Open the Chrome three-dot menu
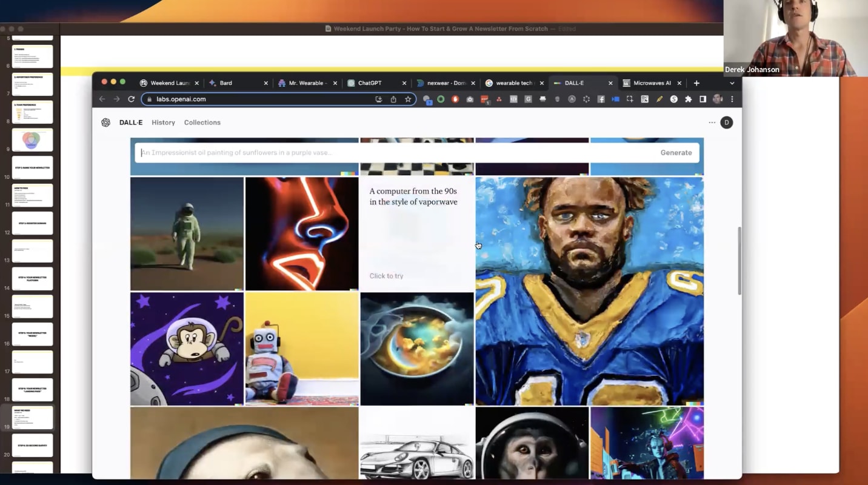Image resolution: width=868 pixels, height=485 pixels. click(732, 99)
